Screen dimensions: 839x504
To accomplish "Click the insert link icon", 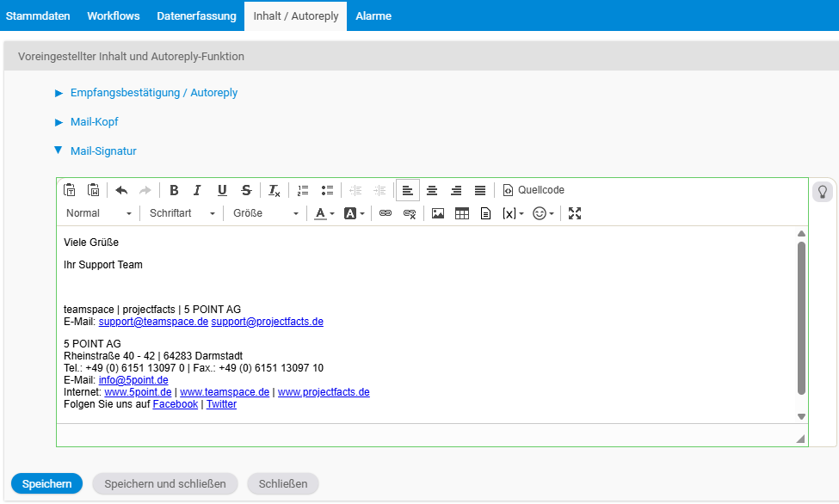I will [x=386, y=213].
